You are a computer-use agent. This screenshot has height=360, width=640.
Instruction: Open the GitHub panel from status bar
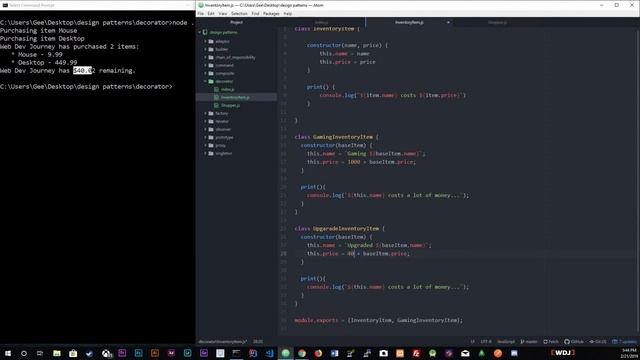[x=574, y=342]
